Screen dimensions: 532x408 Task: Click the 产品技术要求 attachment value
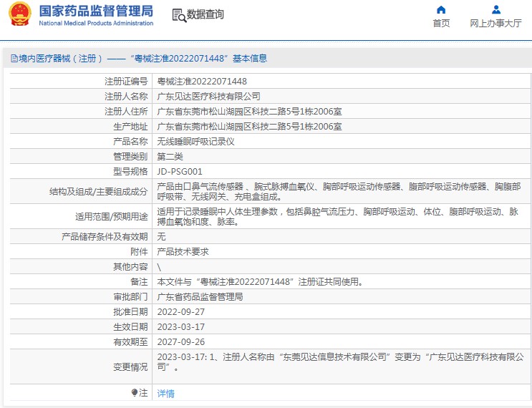183,251
